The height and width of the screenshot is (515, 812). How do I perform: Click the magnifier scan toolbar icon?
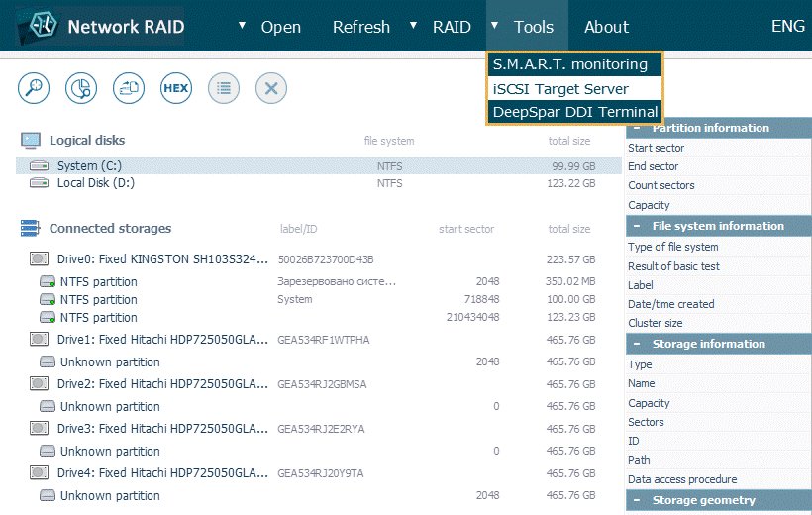[34, 87]
